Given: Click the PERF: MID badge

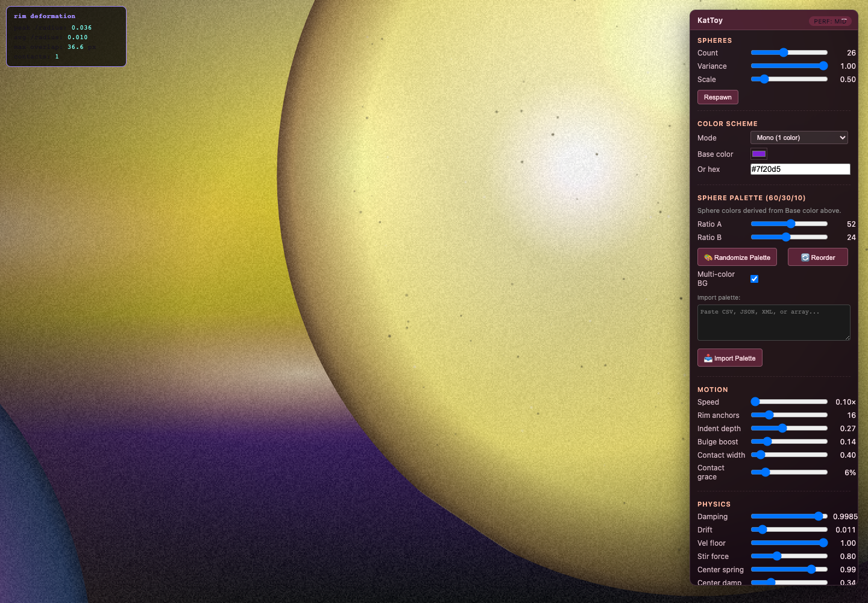Looking at the screenshot, I should coord(830,21).
